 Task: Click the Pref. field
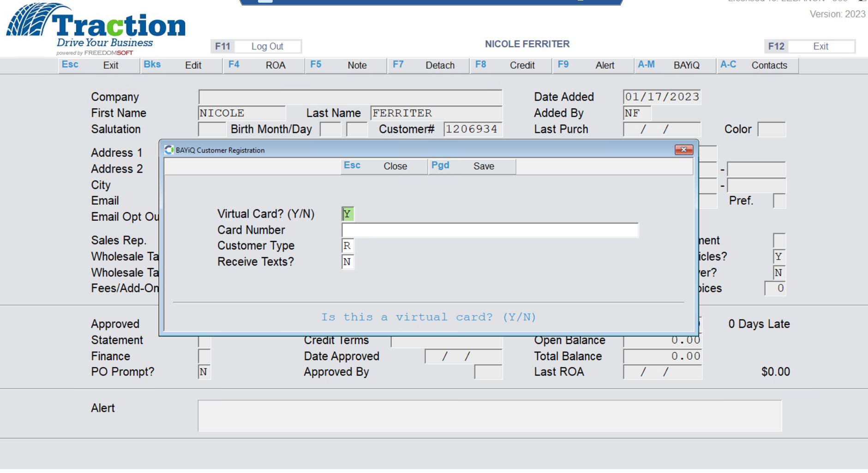[x=779, y=201]
